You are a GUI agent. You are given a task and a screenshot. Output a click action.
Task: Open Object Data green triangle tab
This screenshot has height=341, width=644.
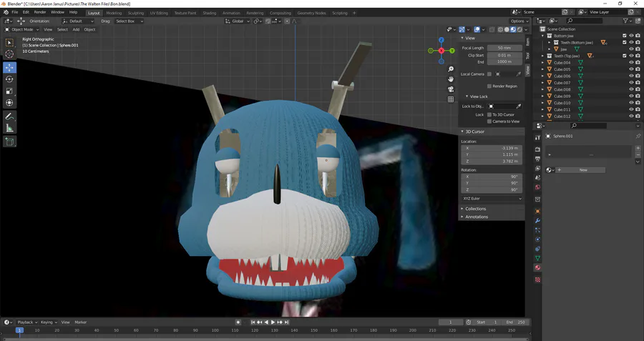pyautogui.click(x=537, y=258)
